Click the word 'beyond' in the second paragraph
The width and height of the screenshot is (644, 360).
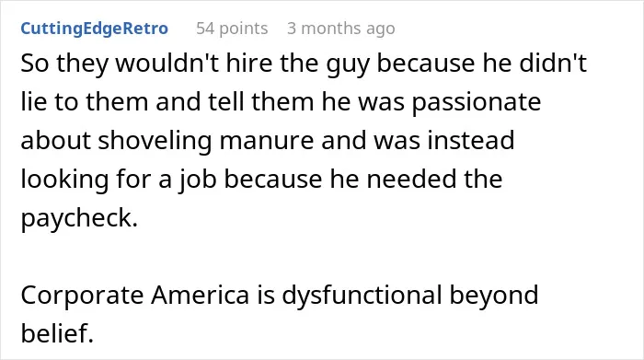[x=494, y=296]
